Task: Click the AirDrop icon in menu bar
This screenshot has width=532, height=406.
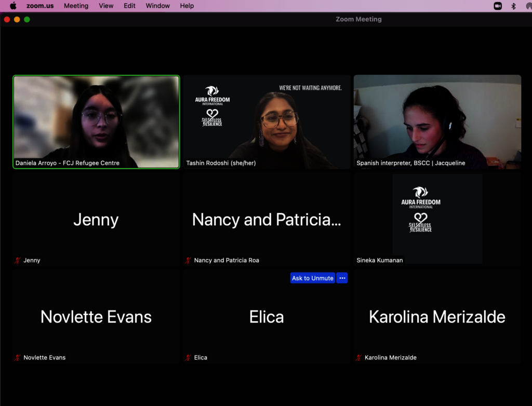Action: 528,6
